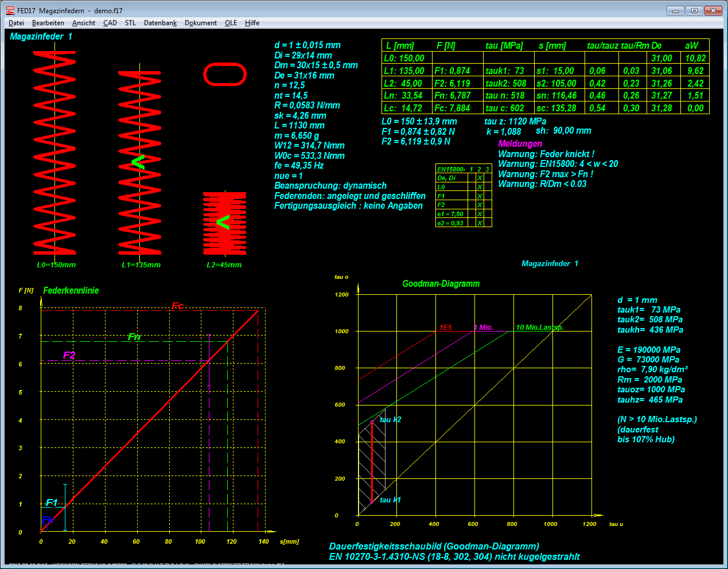Click the X mark in EN15800 F1 row
Viewport: 728px width, 569px height.
480,196
